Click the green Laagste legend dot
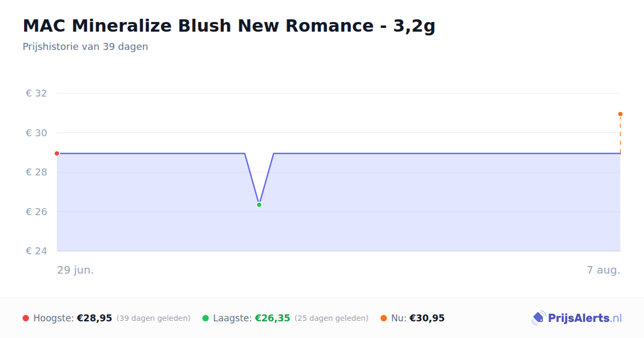The height and width of the screenshot is (338, 644). pyautogui.click(x=206, y=318)
